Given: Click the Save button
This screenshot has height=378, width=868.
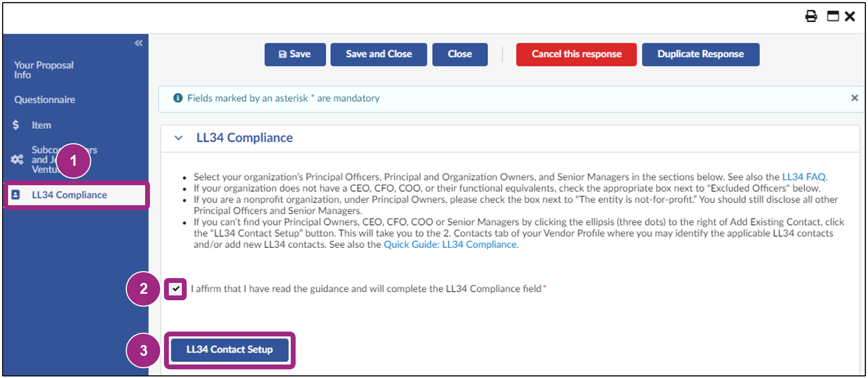Looking at the screenshot, I should (x=295, y=55).
